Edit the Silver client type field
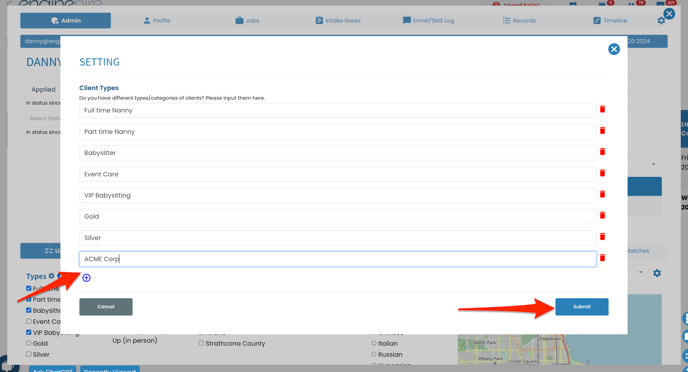This screenshot has width=688, height=372. (337, 238)
